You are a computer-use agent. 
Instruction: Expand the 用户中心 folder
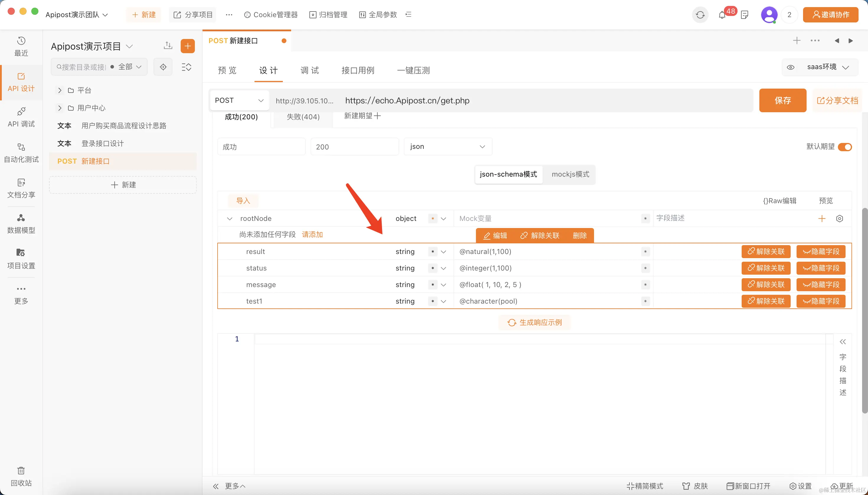pyautogui.click(x=60, y=108)
